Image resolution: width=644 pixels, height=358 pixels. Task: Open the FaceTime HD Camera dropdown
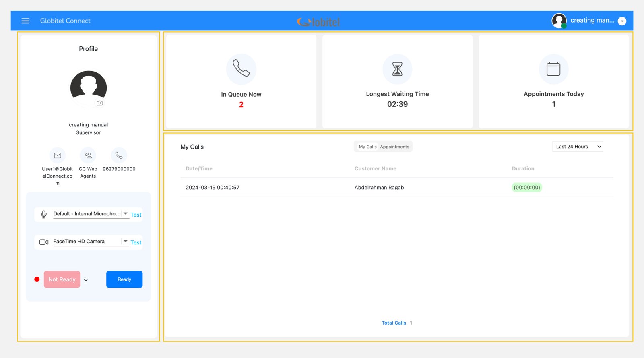click(126, 241)
